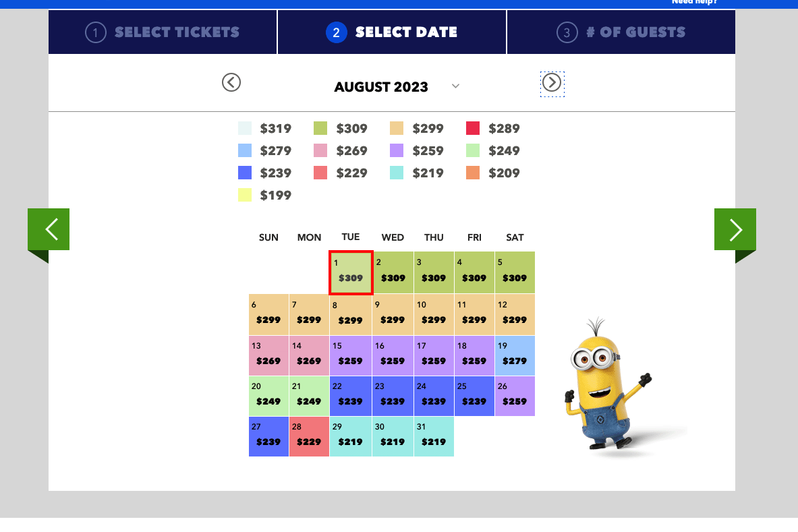Select August 13 priced at $269
The image size is (798, 532).
click(268, 355)
